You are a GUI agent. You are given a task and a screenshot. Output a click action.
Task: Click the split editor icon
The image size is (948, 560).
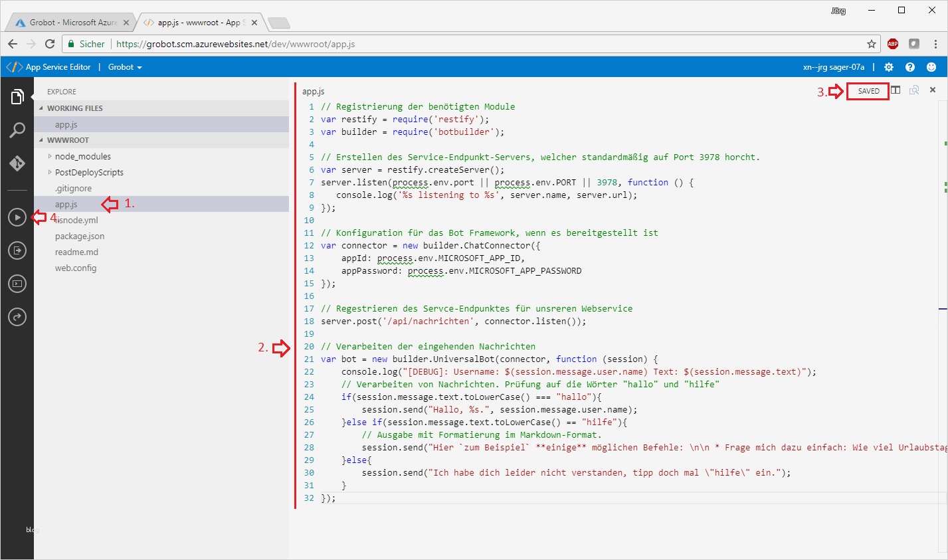pyautogui.click(x=896, y=90)
